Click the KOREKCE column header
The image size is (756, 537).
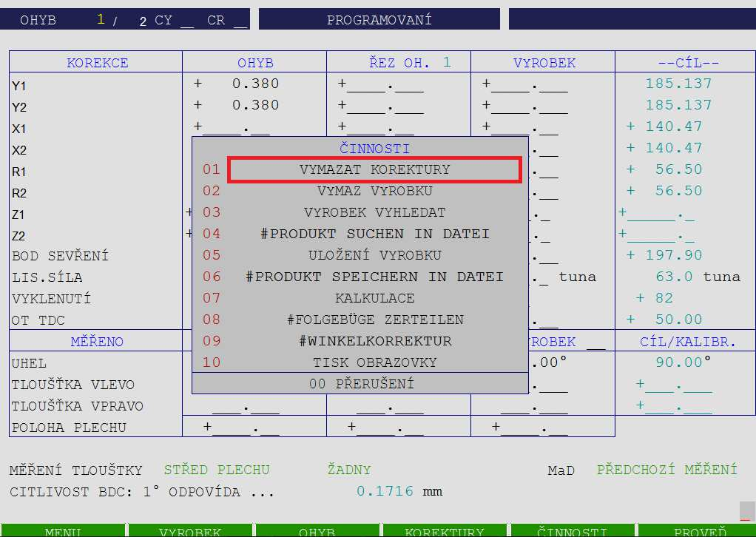(x=98, y=63)
